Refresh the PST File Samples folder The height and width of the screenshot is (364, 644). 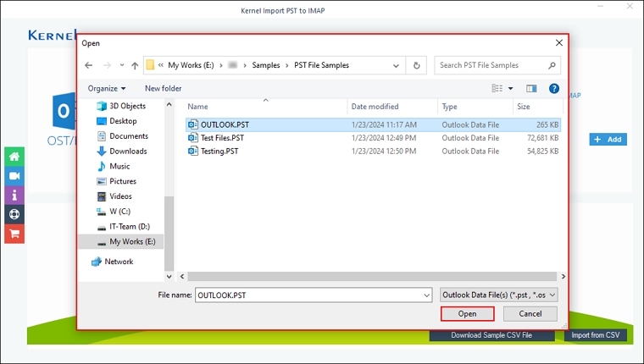tap(416, 65)
